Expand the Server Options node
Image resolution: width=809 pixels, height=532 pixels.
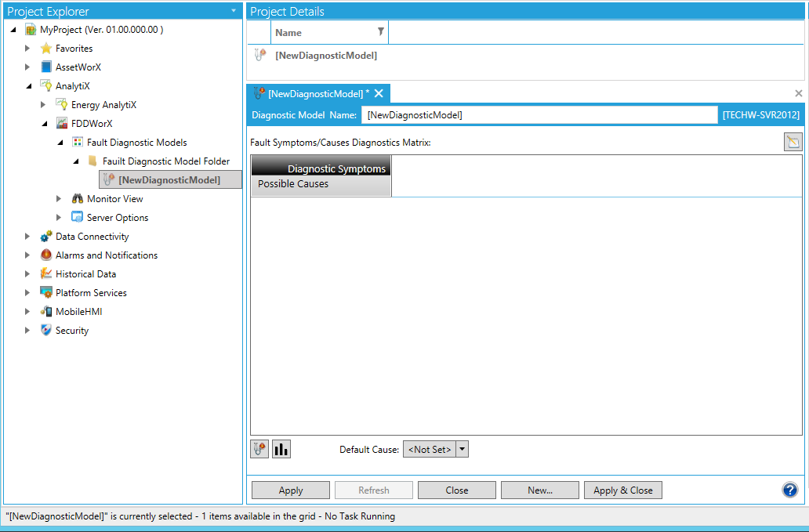(x=59, y=218)
